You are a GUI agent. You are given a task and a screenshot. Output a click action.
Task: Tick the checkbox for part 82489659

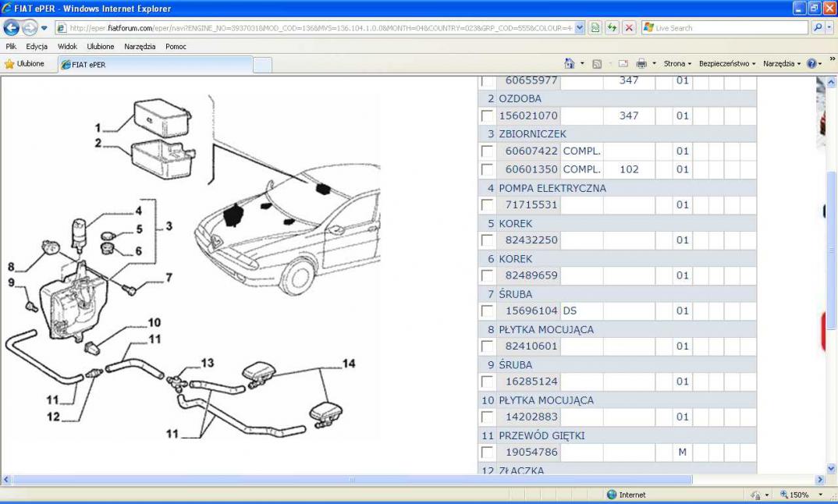(487, 275)
